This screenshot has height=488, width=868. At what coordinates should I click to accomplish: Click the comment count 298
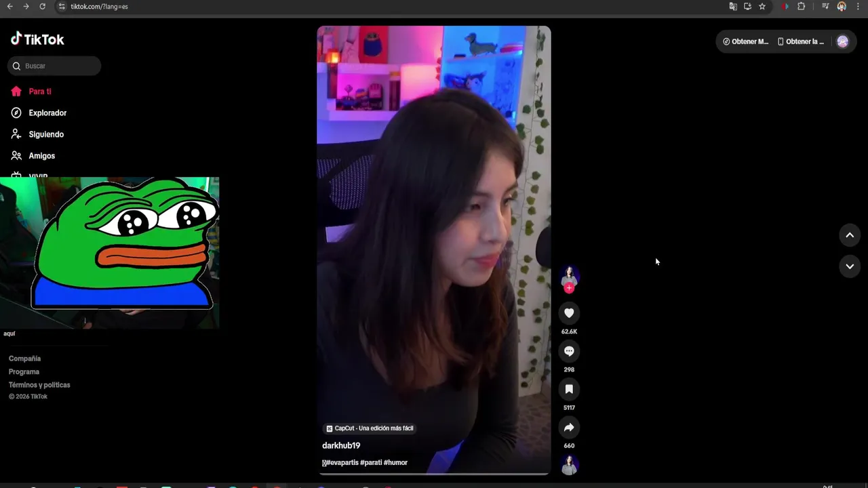point(569,369)
